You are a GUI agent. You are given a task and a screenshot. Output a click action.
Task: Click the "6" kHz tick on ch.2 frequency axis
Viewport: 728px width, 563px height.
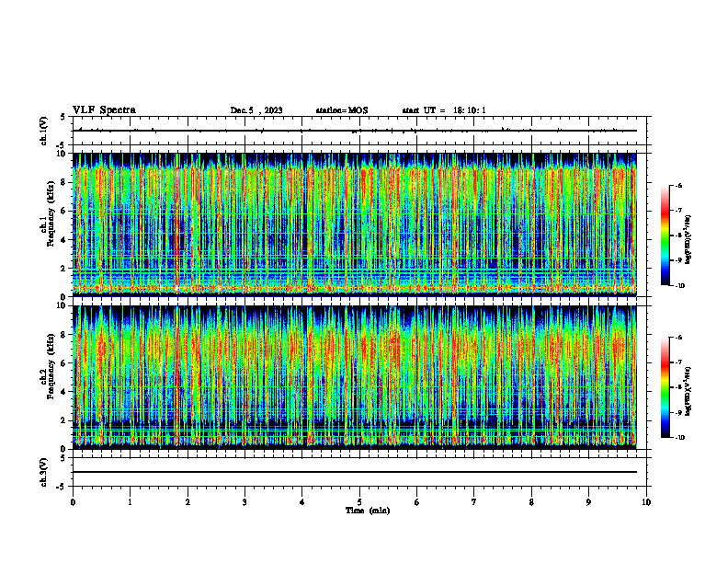[64, 363]
